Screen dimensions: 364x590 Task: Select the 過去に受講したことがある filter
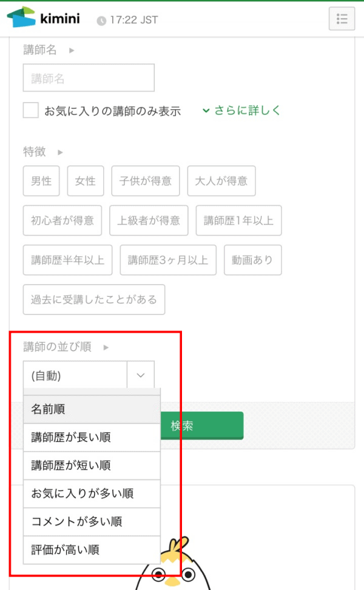[93, 299]
